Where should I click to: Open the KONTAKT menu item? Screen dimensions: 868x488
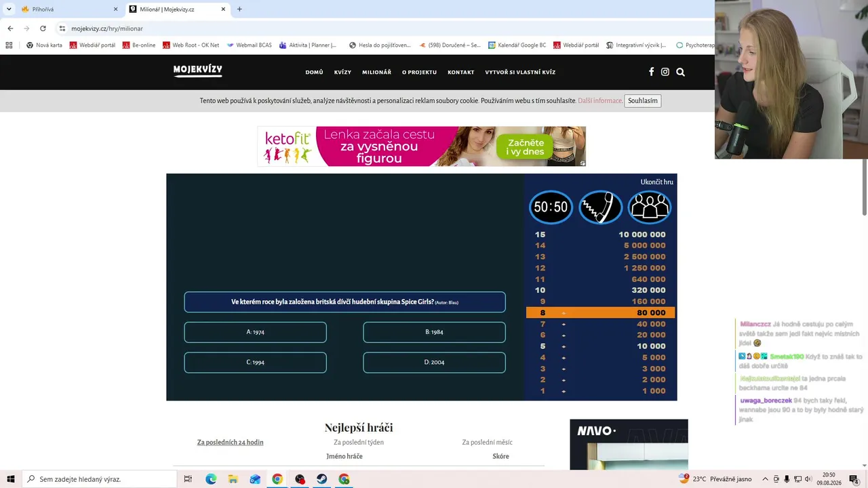(x=460, y=72)
